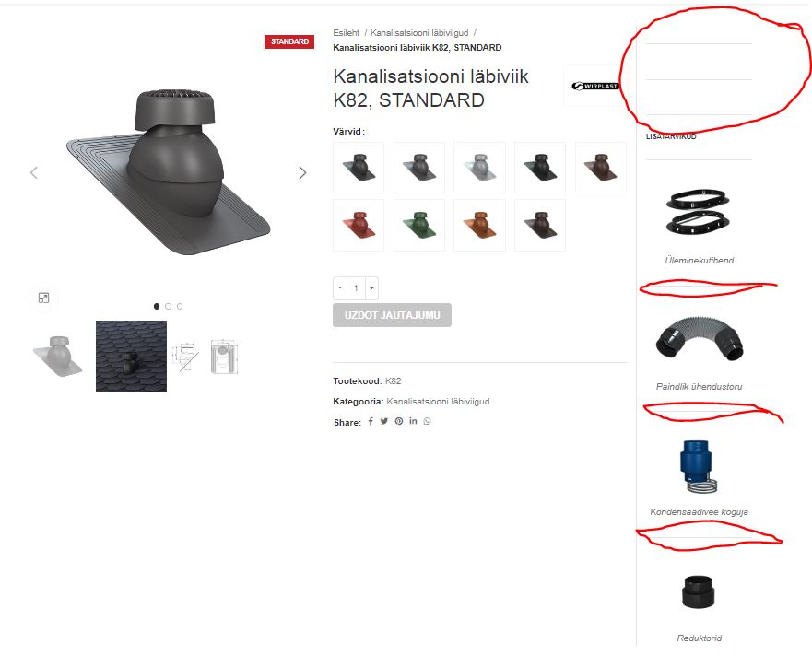Open the roof installation photo thumbnail

click(x=131, y=357)
